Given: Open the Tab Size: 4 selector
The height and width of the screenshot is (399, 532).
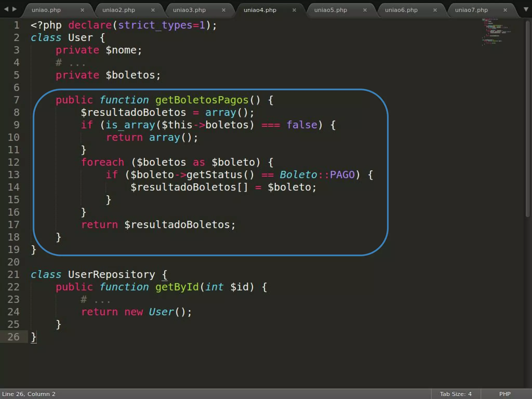Looking at the screenshot, I should click(455, 394).
